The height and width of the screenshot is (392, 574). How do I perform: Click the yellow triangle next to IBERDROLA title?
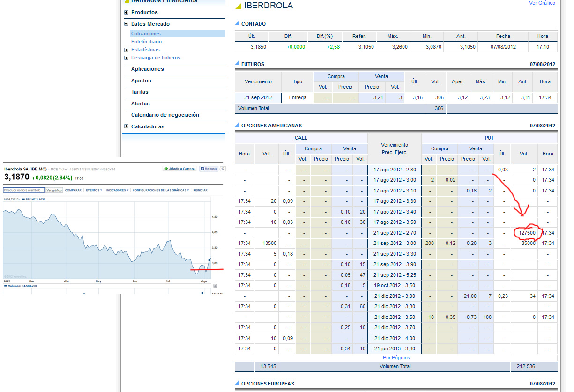pos(238,6)
